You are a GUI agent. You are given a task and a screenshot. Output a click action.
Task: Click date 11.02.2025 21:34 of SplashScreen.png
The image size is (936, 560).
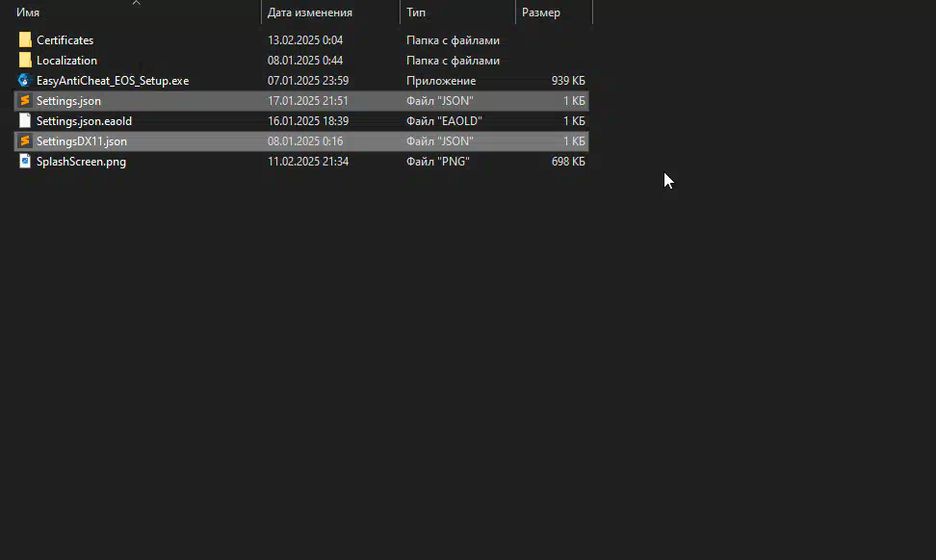click(308, 162)
